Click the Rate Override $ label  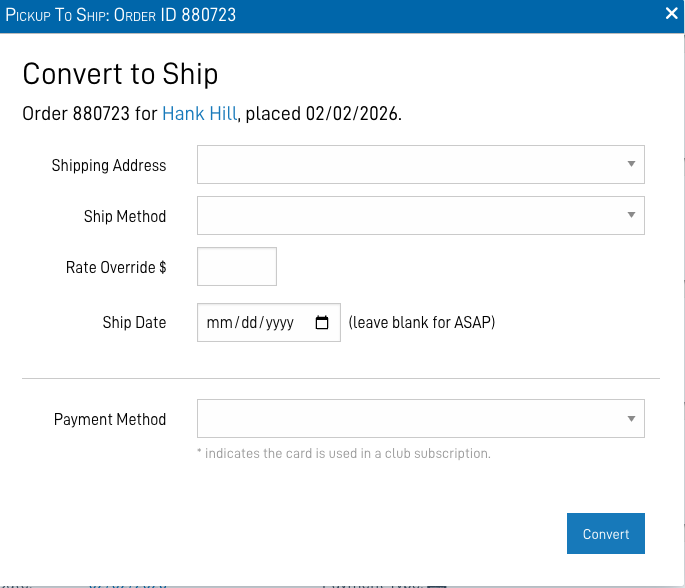coord(116,268)
